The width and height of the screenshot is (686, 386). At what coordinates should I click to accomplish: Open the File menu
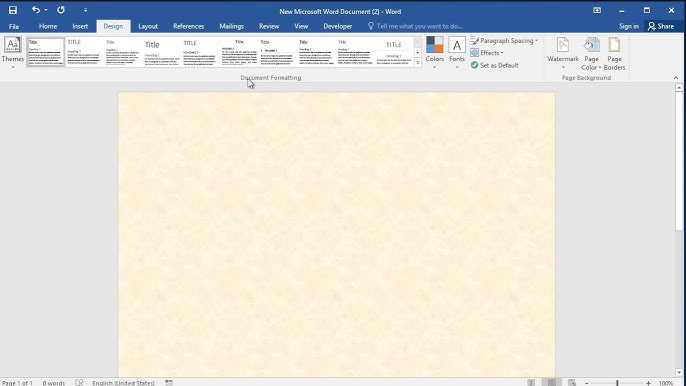pos(14,26)
